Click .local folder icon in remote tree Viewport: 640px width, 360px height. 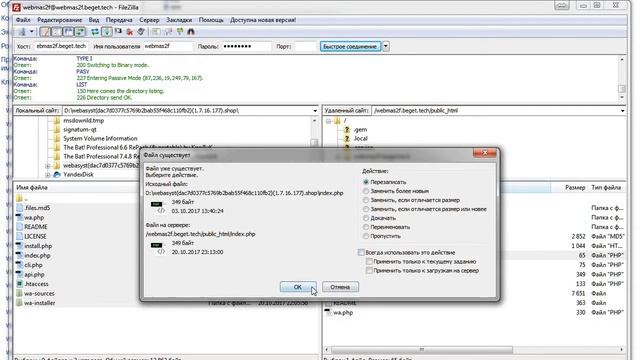coord(347,138)
